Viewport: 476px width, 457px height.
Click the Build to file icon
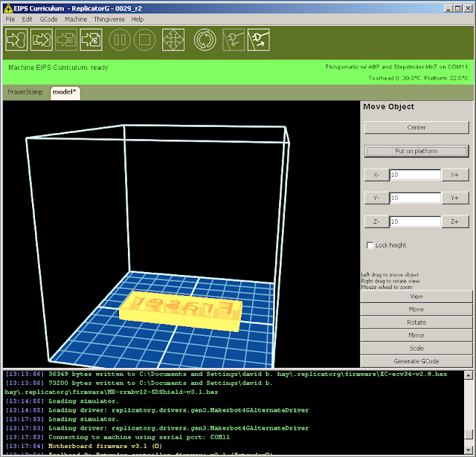click(91, 39)
